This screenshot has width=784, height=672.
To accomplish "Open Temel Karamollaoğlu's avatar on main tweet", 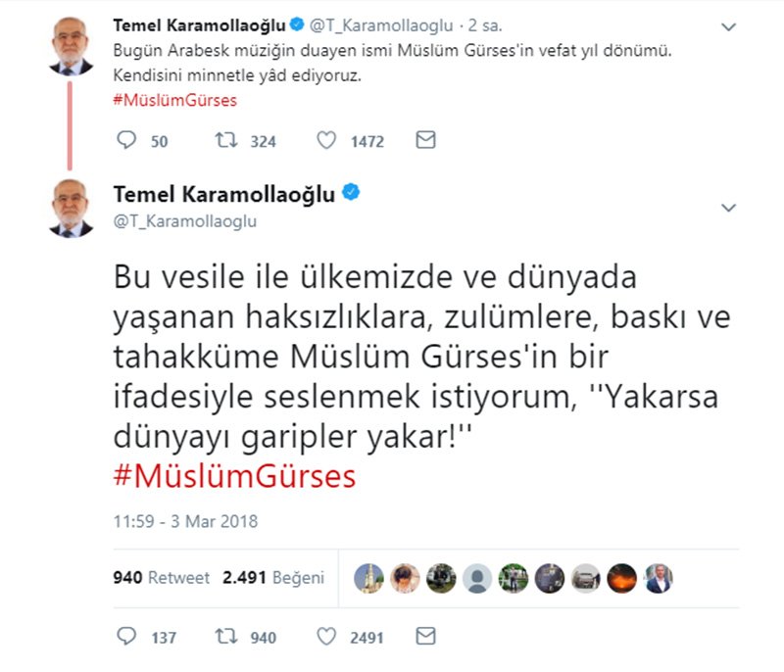I will [x=71, y=209].
